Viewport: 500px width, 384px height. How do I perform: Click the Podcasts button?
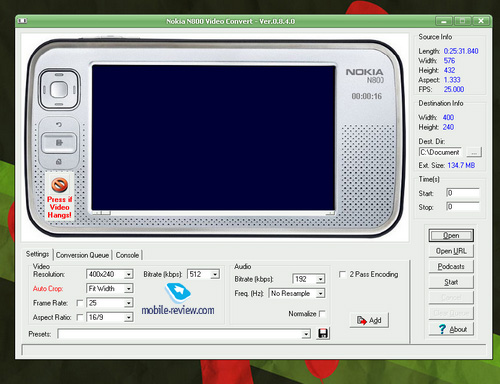(x=451, y=267)
